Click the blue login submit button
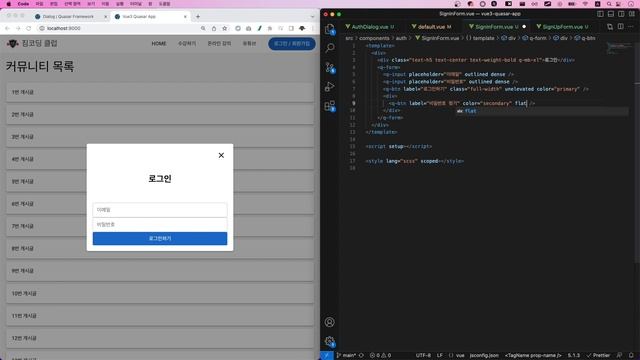Screen dimensions: 640x360 click(160, 238)
